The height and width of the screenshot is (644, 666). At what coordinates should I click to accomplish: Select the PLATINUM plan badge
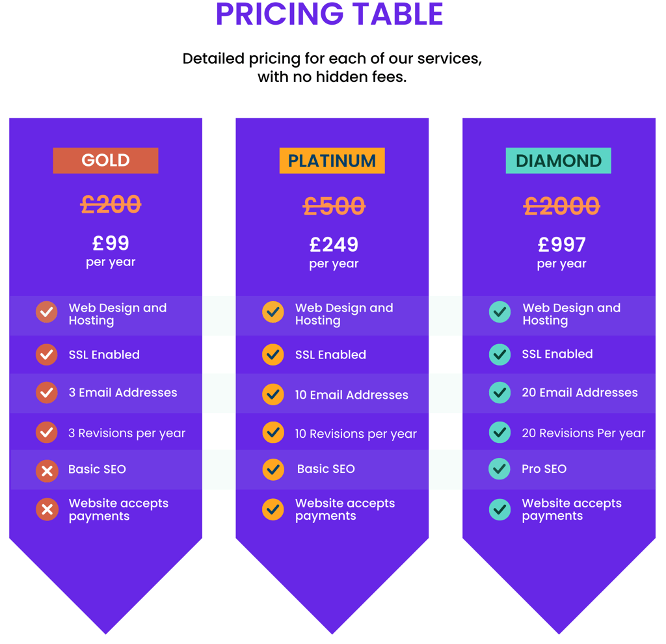pos(332,161)
